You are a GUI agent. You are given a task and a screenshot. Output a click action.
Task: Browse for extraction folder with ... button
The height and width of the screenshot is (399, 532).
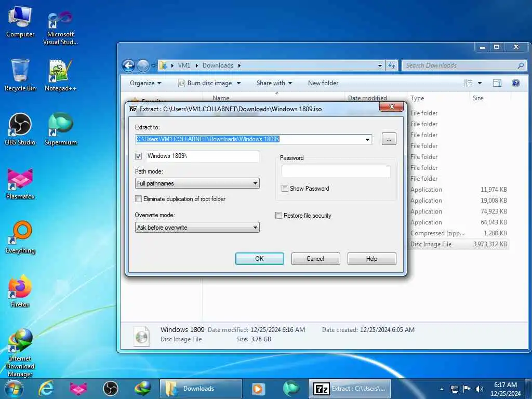pyautogui.click(x=389, y=139)
